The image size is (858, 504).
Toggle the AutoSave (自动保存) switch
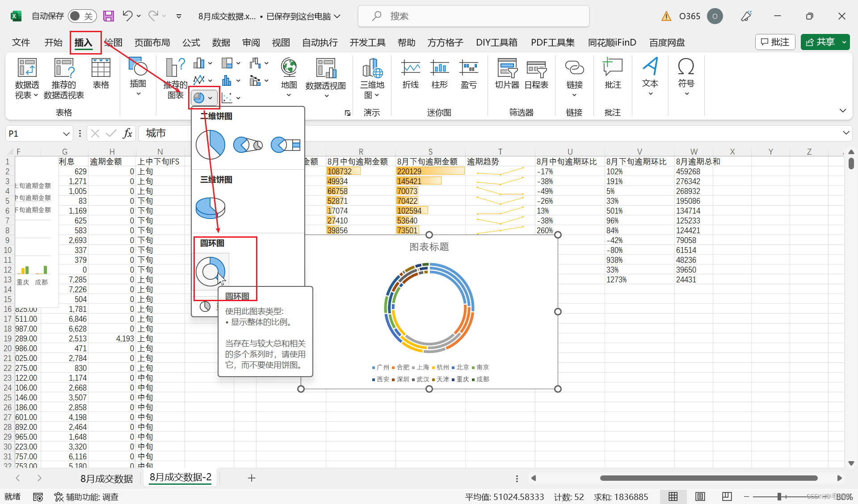coord(82,16)
